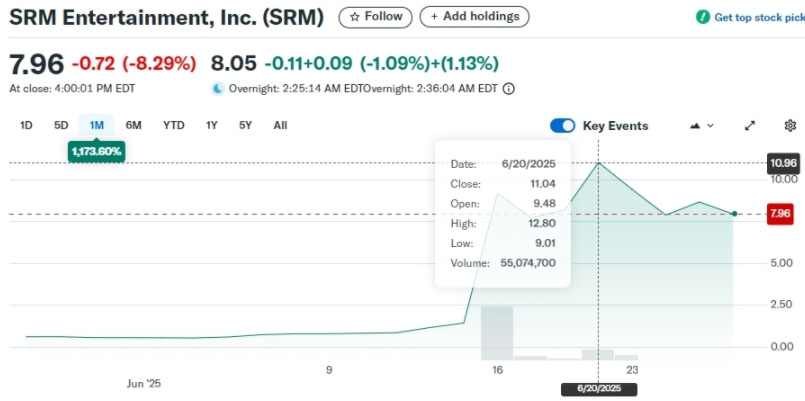Click the overnight price info icon
Screen dimensions: 805x401
click(508, 89)
